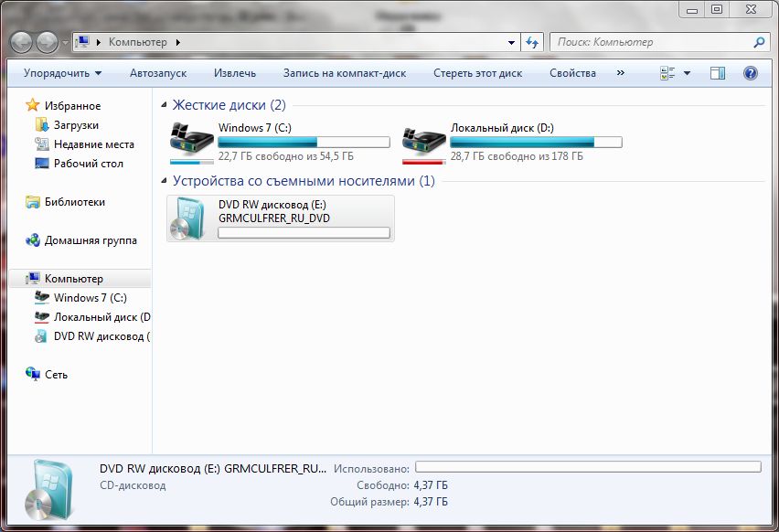
Task: Open DVD RW дисковод in sidebar tree
Action: pyautogui.click(x=101, y=336)
